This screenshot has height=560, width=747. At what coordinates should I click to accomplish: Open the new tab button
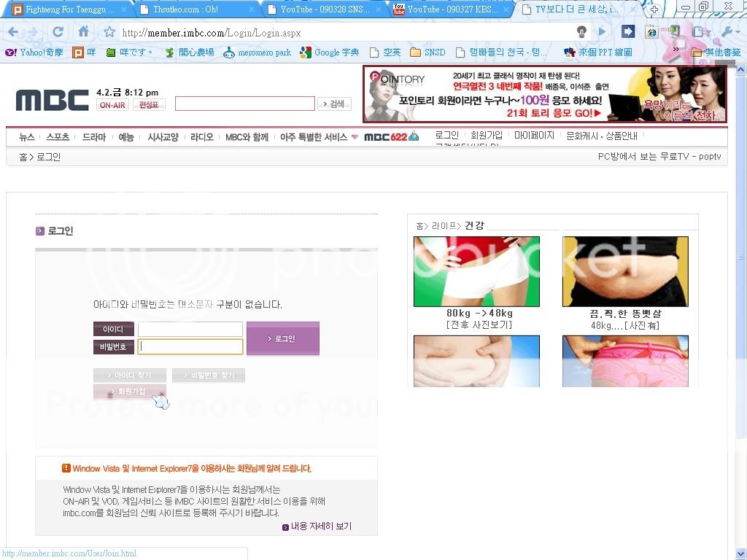coord(654,9)
